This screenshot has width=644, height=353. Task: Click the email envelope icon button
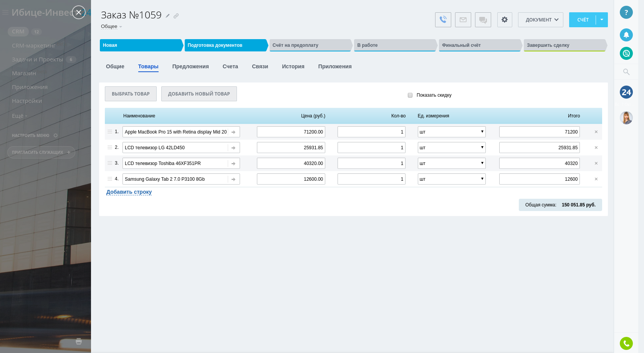(463, 20)
